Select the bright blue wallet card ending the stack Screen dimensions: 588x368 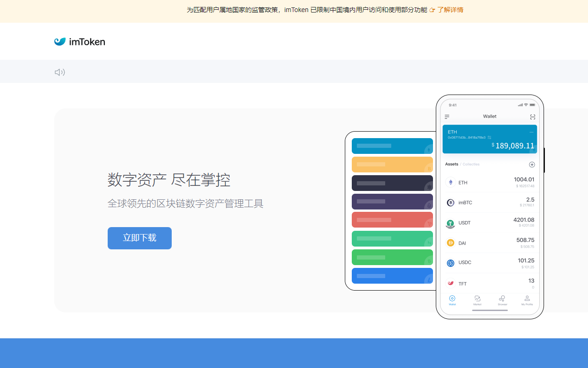(392, 276)
